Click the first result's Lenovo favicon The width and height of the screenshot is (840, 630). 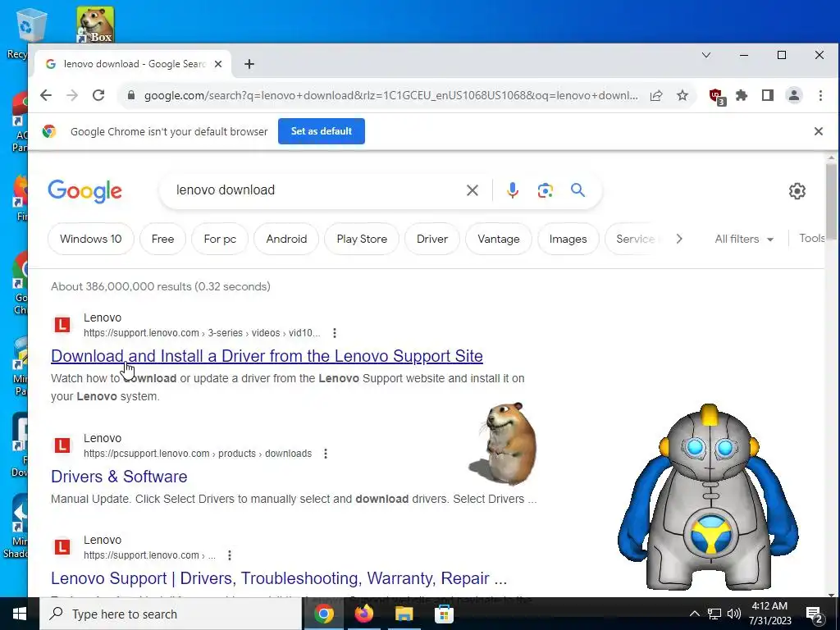coord(62,325)
